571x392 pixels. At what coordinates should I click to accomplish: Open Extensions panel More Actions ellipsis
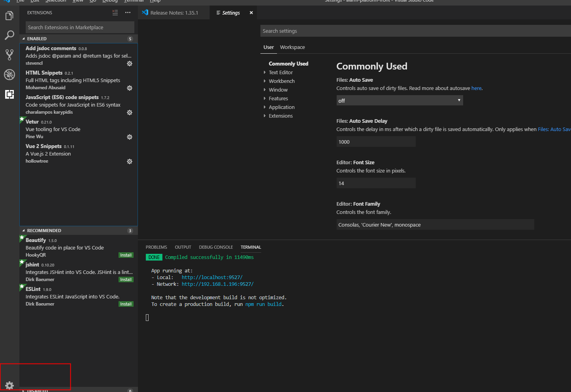coord(128,13)
